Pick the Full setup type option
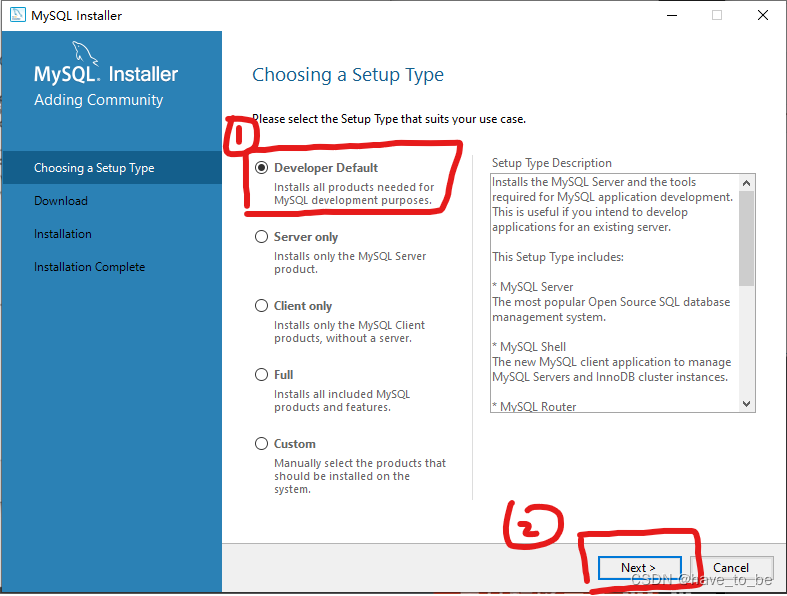This screenshot has height=596, width=787. pos(261,375)
